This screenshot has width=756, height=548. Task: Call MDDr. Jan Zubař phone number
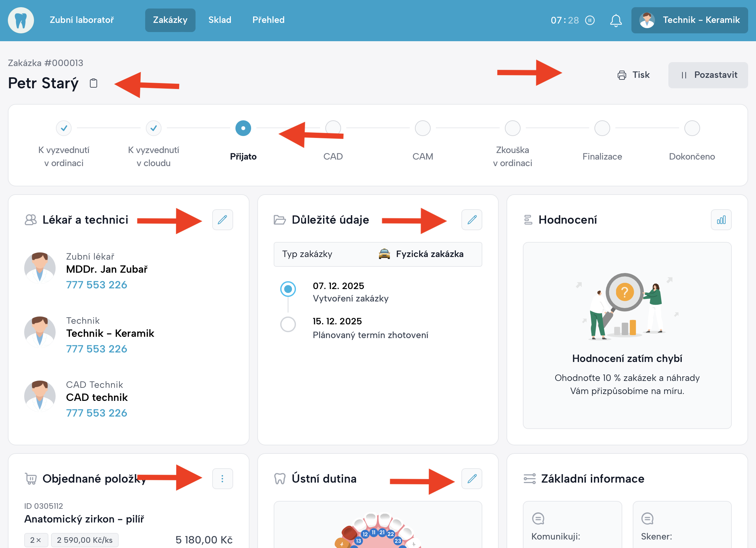coord(96,285)
